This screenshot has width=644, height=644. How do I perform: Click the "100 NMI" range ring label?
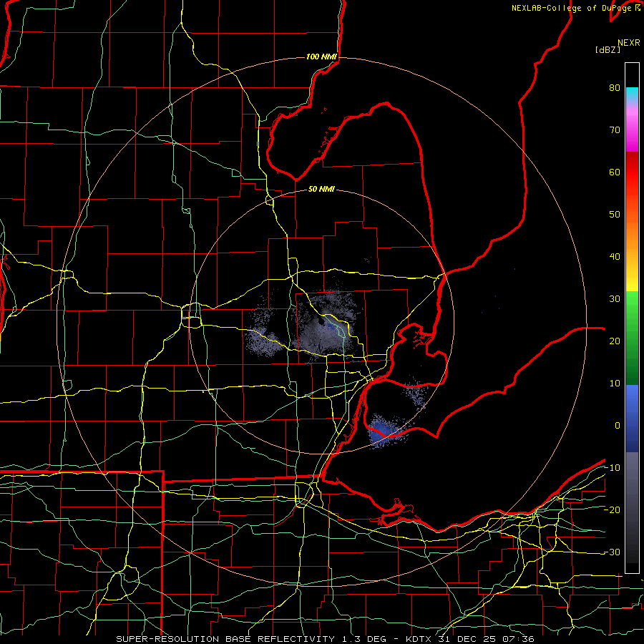pyautogui.click(x=321, y=57)
